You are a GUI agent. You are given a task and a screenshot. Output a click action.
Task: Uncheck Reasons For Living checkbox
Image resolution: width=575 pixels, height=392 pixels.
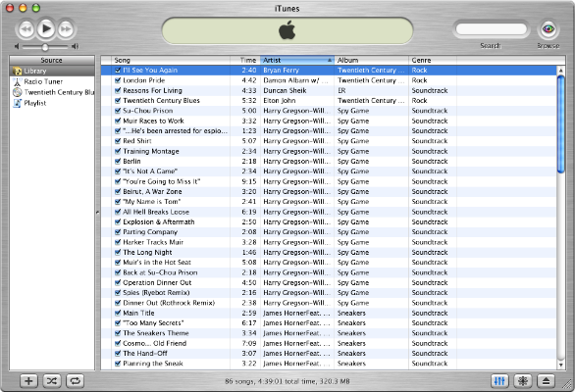pos(118,90)
